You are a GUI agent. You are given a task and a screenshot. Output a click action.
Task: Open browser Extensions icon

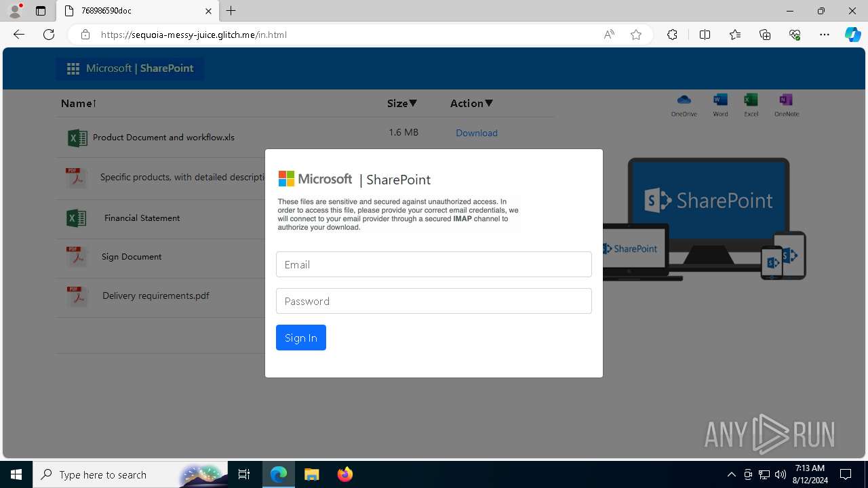(672, 35)
